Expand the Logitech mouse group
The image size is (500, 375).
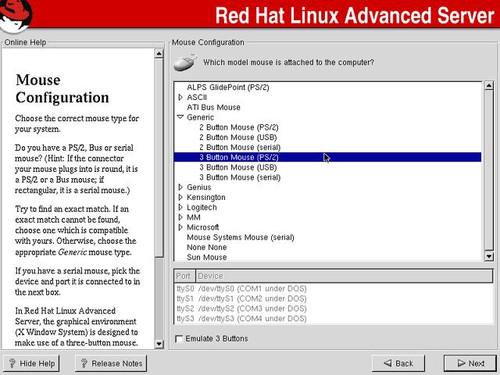point(180,207)
